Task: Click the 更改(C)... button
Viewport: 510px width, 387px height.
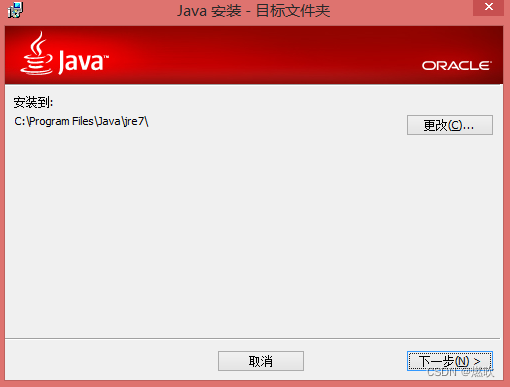Action: pyautogui.click(x=450, y=125)
